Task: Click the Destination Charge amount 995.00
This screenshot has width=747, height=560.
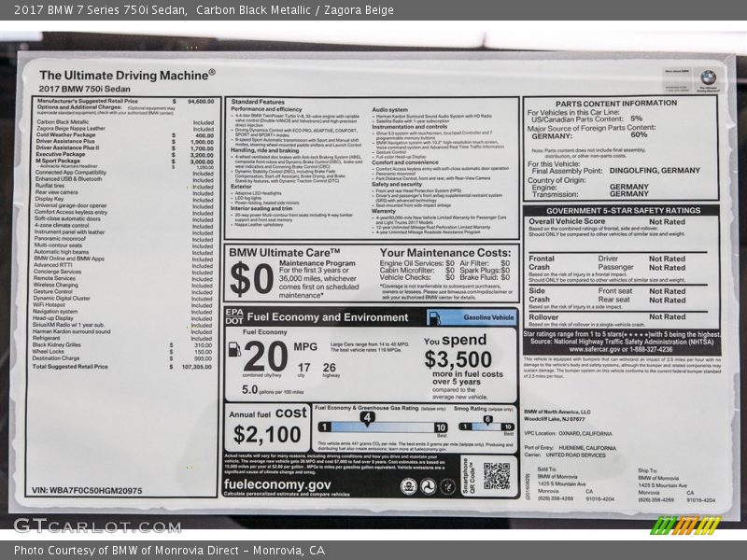Action: 203,358
